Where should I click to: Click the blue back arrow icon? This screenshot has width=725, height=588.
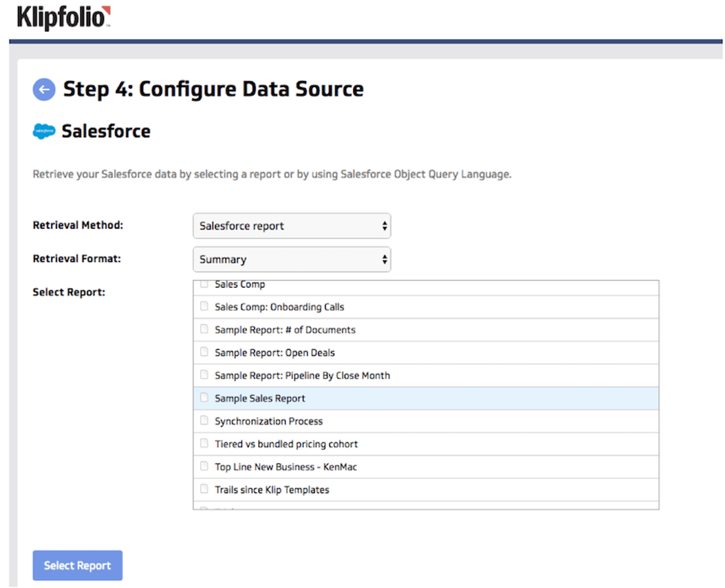[44, 89]
